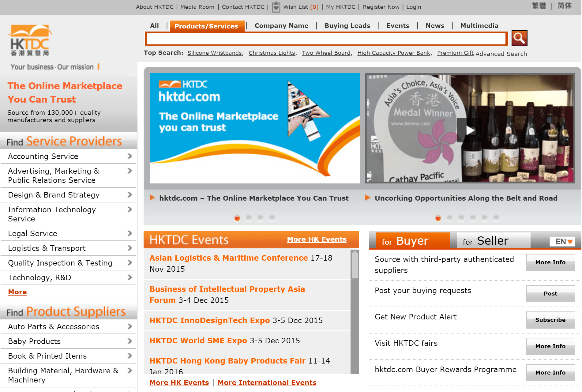
Task: Play the Medal Winner wine video
Action: [x=469, y=130]
